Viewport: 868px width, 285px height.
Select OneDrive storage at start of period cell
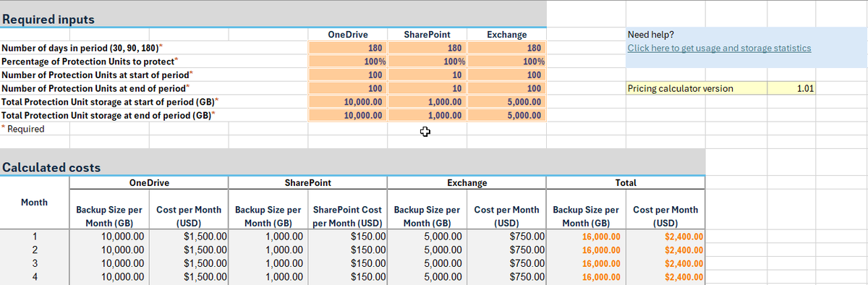pos(347,102)
